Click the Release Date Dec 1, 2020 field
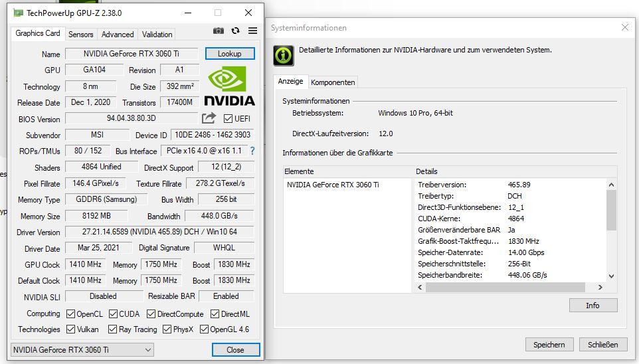This screenshot has width=639, height=364. [x=90, y=102]
